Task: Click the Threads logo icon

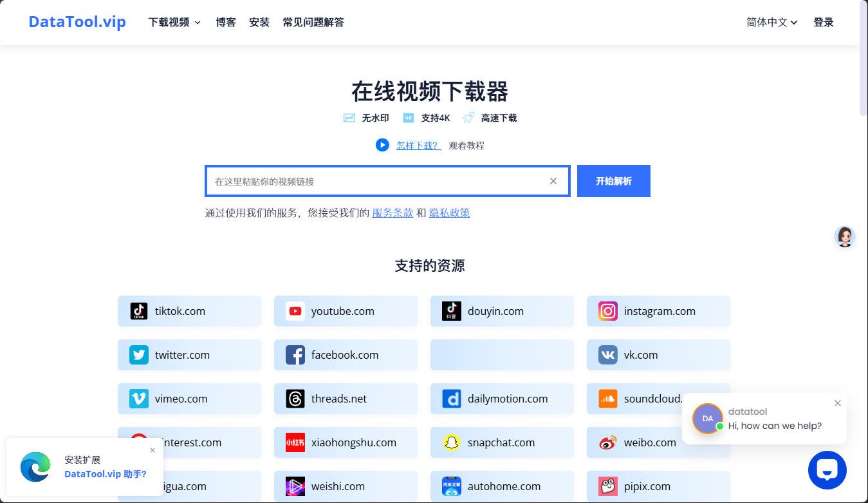Action: click(295, 399)
